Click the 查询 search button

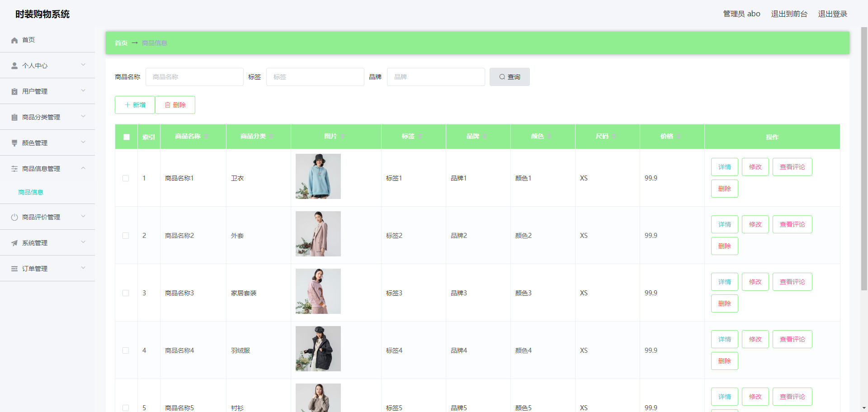tap(509, 77)
